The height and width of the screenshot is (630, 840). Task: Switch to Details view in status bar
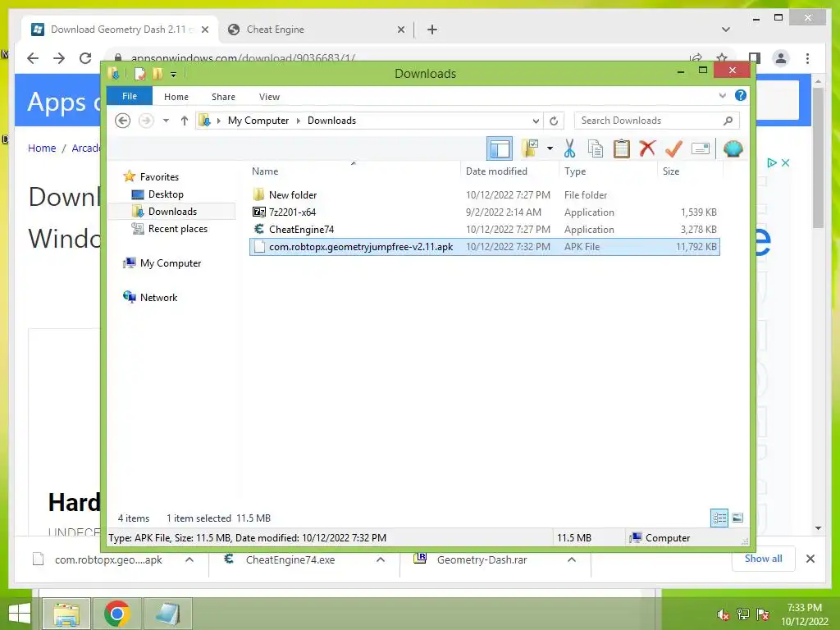click(x=719, y=518)
